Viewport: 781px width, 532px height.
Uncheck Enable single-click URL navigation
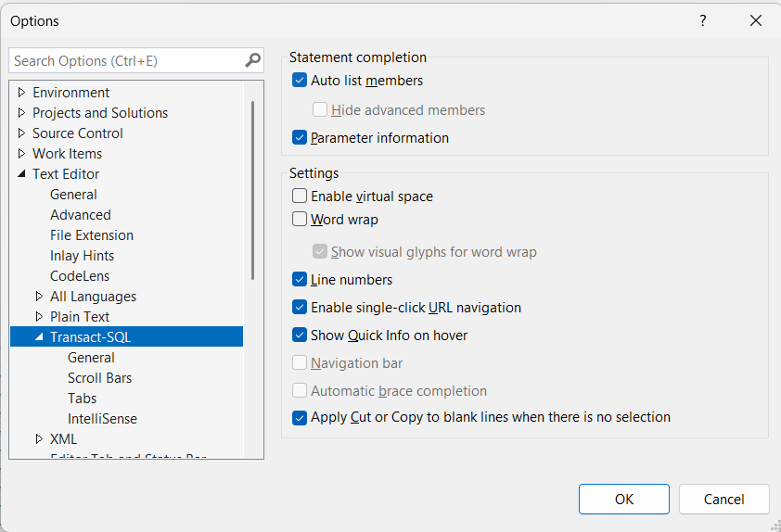pos(300,307)
